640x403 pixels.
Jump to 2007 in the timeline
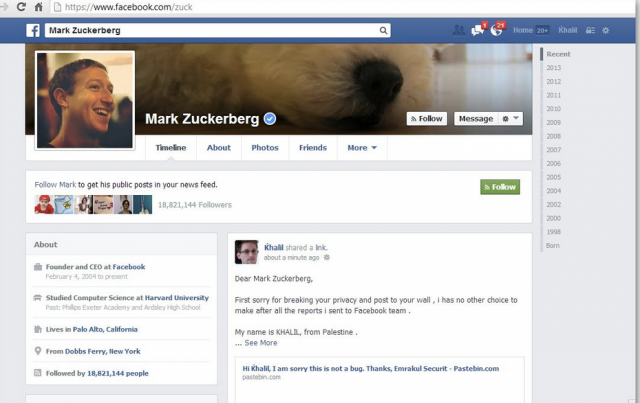click(553, 150)
